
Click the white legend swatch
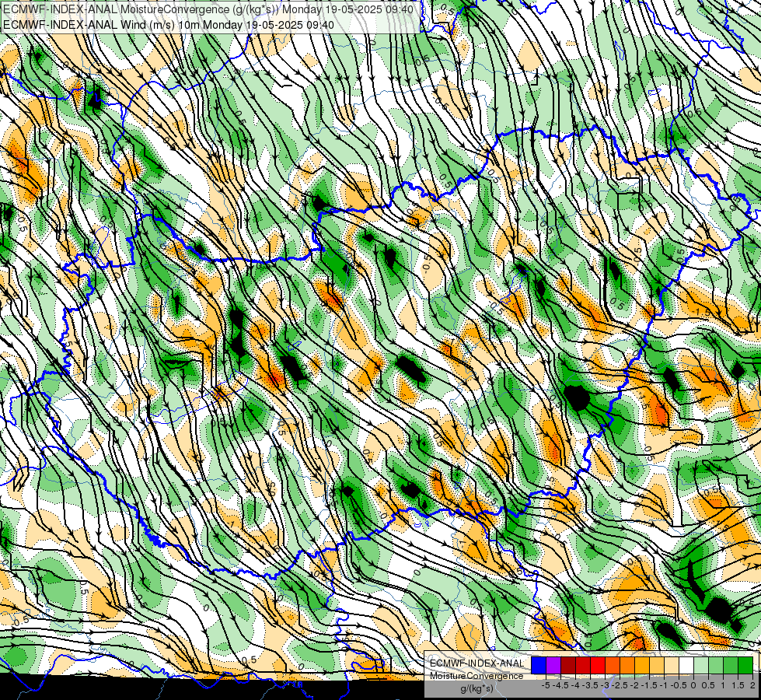[x=686, y=666]
